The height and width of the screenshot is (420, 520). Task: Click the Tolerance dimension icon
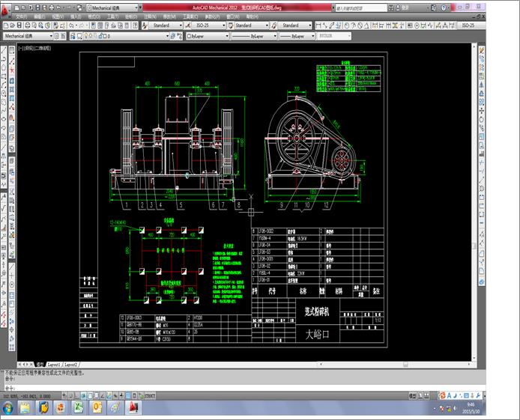point(410,25)
